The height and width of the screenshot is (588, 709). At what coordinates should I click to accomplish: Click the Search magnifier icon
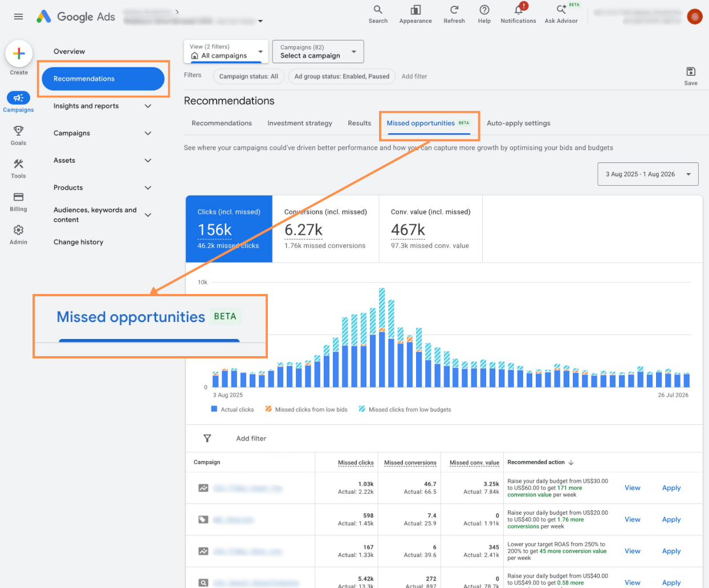tap(378, 10)
